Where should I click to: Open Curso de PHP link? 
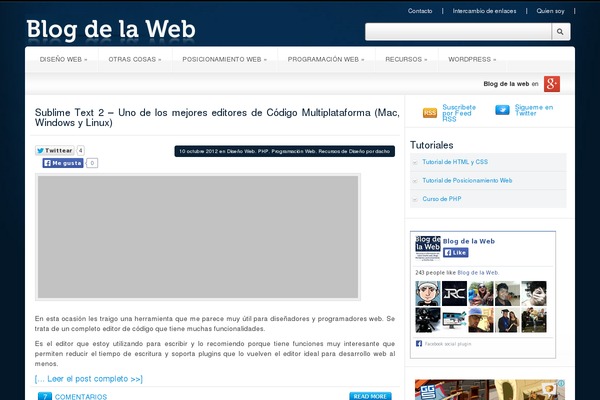442,199
